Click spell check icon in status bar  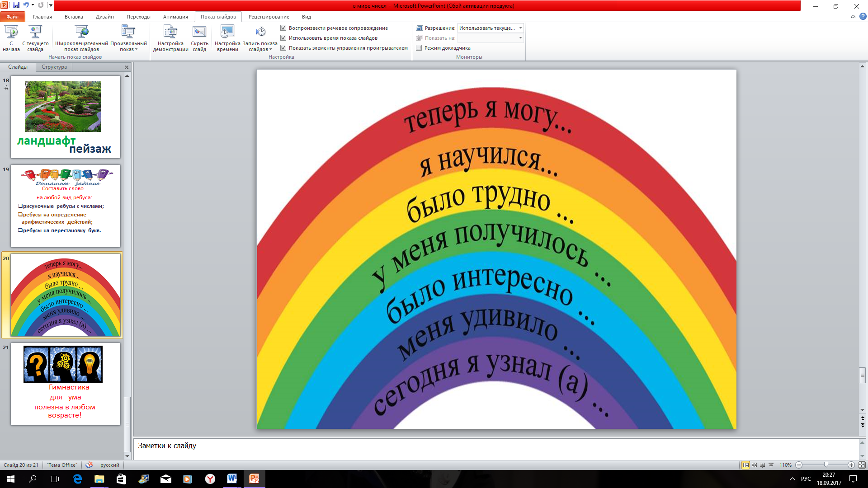click(x=89, y=465)
